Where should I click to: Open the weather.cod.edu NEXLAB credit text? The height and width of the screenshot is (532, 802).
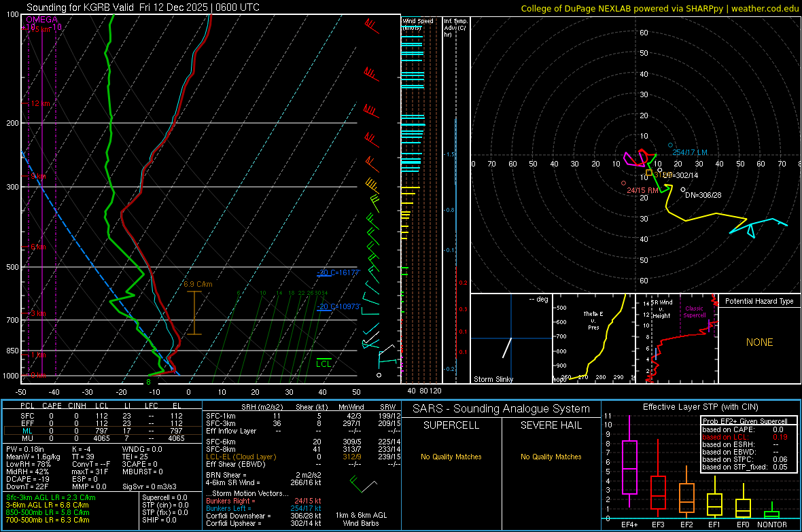(659, 8)
